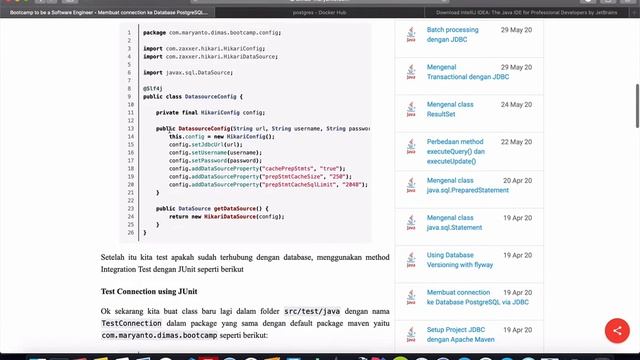Viewport: 640px width, 360px height.
Task: Click 'return new HikariDataSource(config);' code line
Action: click(x=227, y=217)
